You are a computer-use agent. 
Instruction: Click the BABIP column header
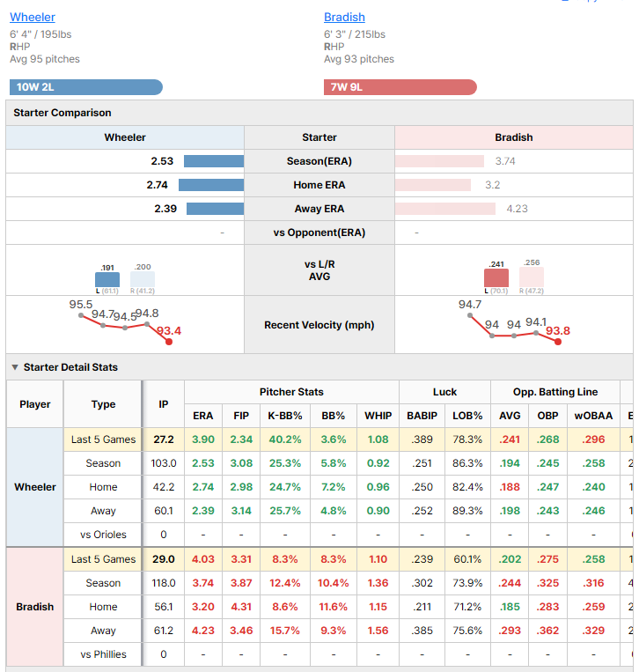(x=422, y=416)
